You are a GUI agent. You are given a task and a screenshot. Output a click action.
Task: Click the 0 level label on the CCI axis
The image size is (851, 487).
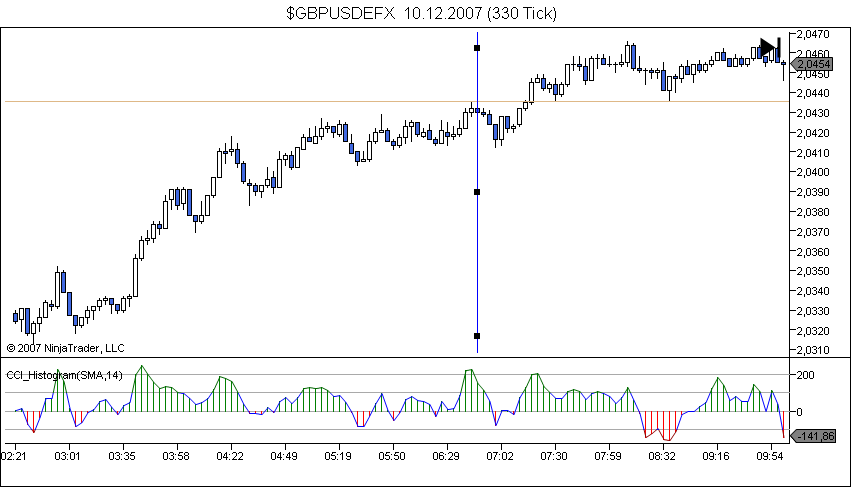[799, 412]
